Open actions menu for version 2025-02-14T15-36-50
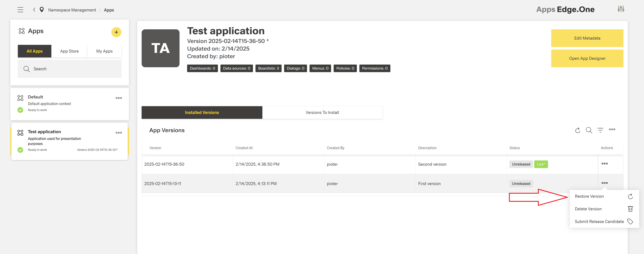644x254 pixels. pos(604,164)
